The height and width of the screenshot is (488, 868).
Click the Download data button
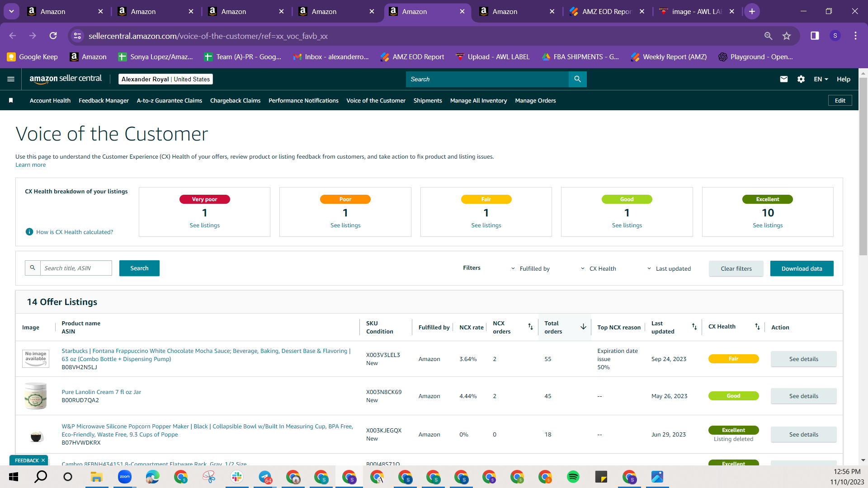coord(802,268)
